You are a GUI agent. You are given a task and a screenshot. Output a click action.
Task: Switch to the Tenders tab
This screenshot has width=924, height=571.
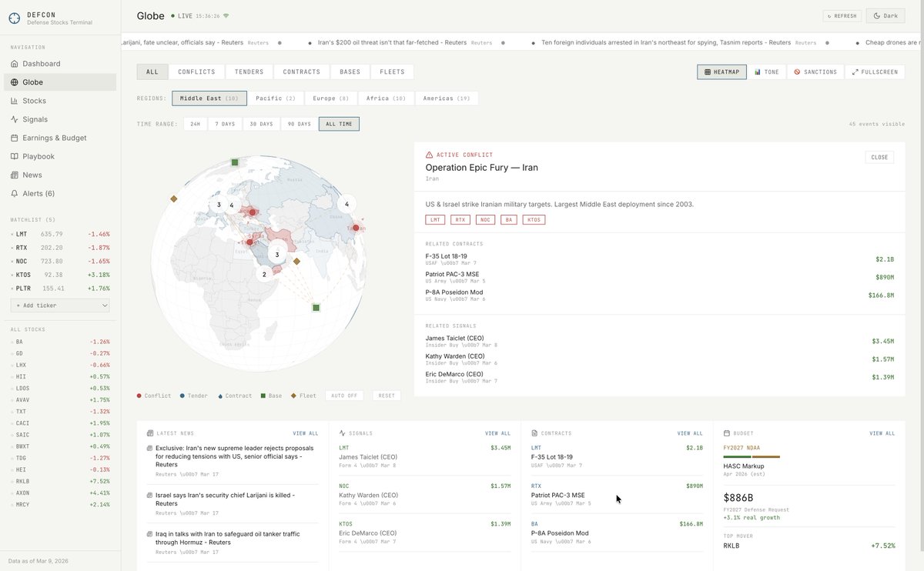pyautogui.click(x=249, y=72)
